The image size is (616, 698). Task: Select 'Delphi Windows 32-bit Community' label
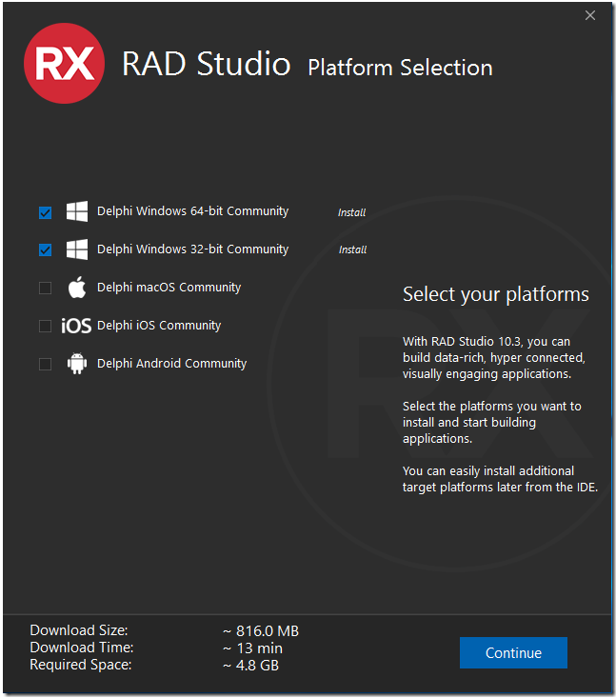(x=192, y=249)
